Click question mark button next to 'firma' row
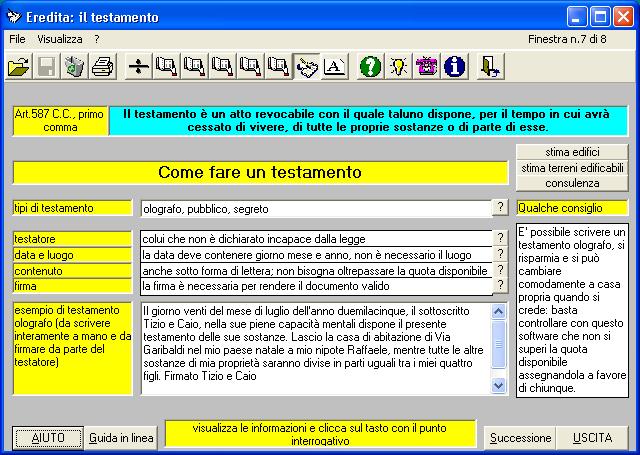 coord(500,286)
